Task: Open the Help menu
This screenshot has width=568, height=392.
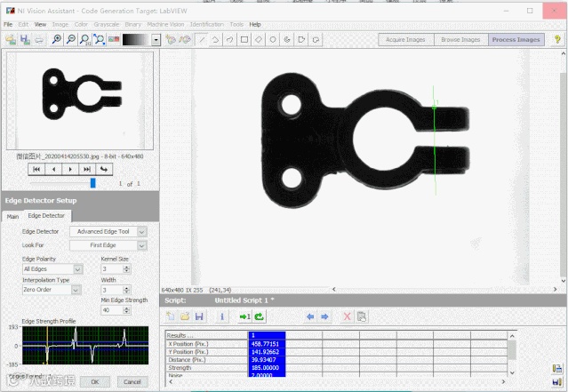Action: point(255,24)
